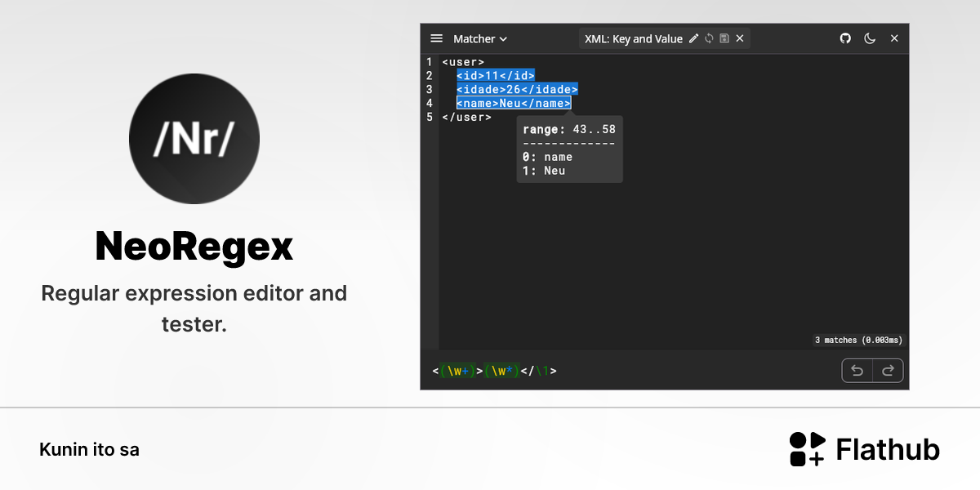The width and height of the screenshot is (980, 490).
Task: Click the highlighted match <id>11</id>
Action: tap(496, 75)
